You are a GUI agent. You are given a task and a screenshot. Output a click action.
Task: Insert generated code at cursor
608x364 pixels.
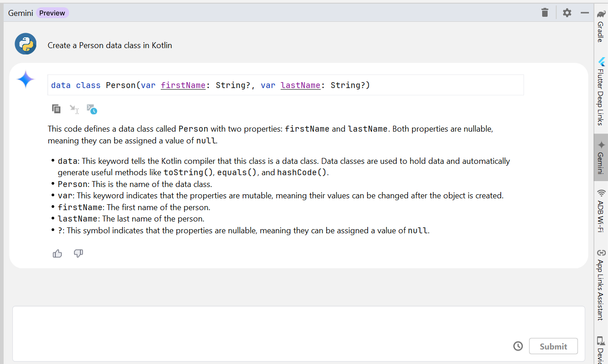pos(74,109)
